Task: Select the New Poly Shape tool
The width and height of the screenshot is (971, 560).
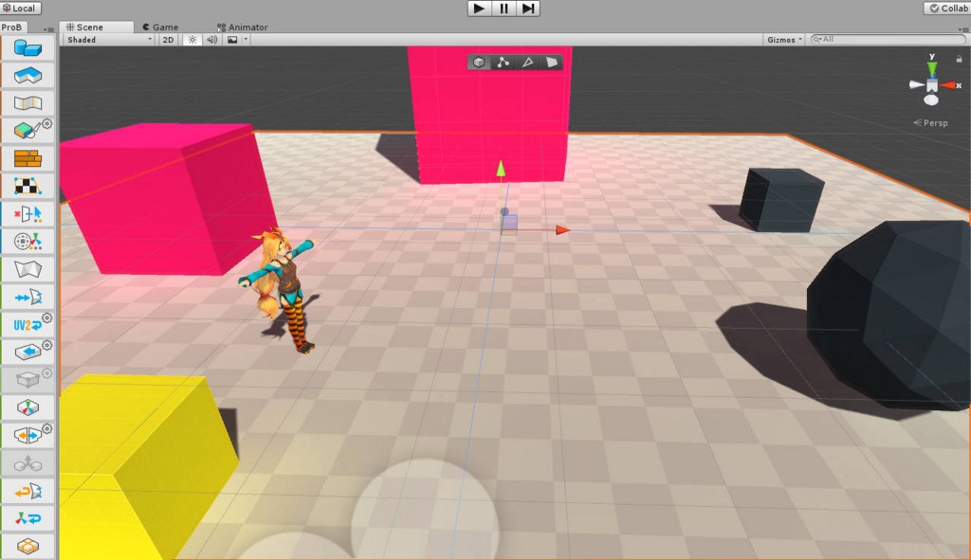Action: [x=27, y=76]
